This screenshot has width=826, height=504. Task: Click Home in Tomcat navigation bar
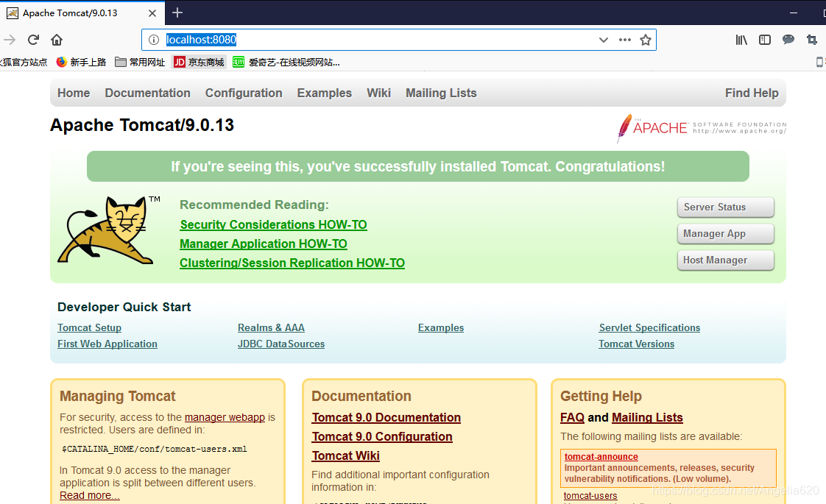click(74, 93)
